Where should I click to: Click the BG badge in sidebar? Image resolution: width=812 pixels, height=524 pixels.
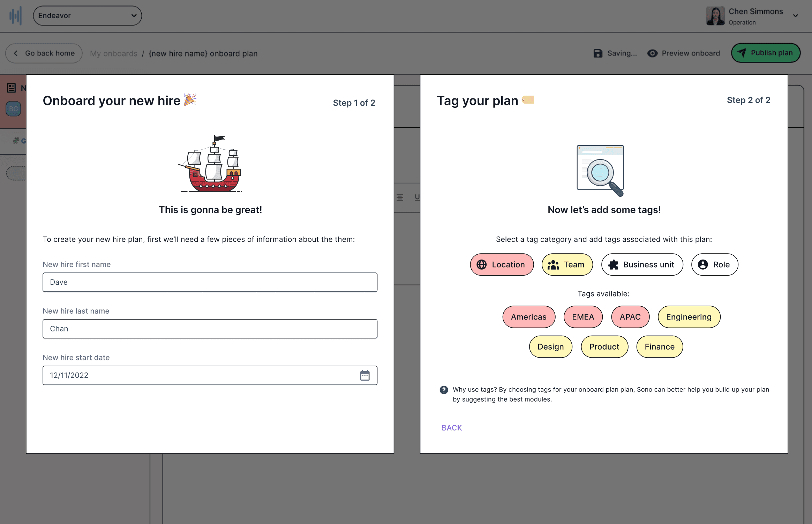coord(14,109)
